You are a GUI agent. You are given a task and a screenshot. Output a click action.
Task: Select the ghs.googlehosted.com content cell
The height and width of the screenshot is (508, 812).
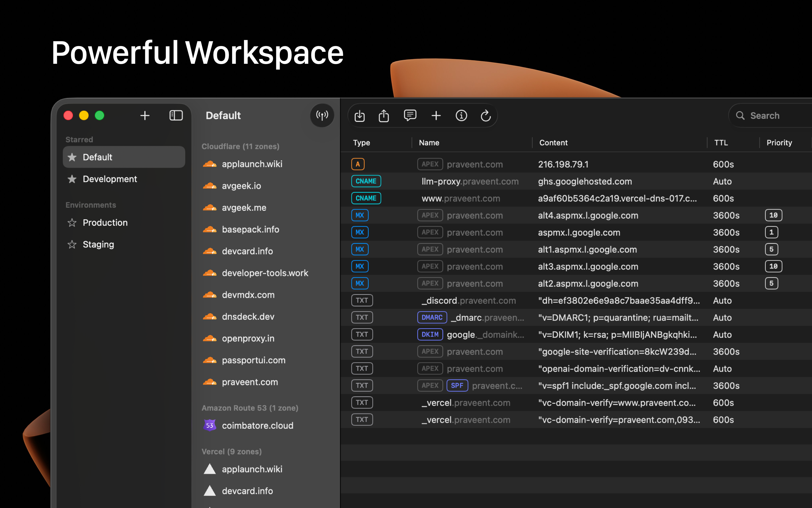click(x=585, y=181)
